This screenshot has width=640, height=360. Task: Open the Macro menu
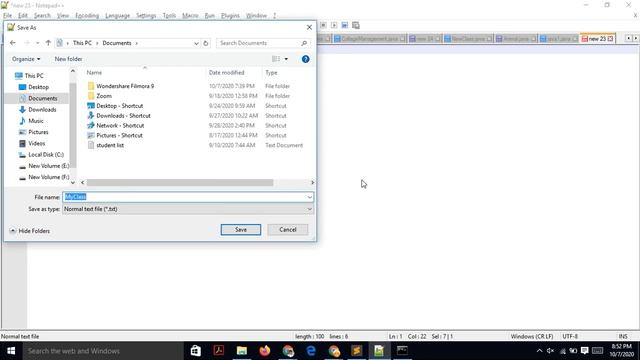point(190,16)
